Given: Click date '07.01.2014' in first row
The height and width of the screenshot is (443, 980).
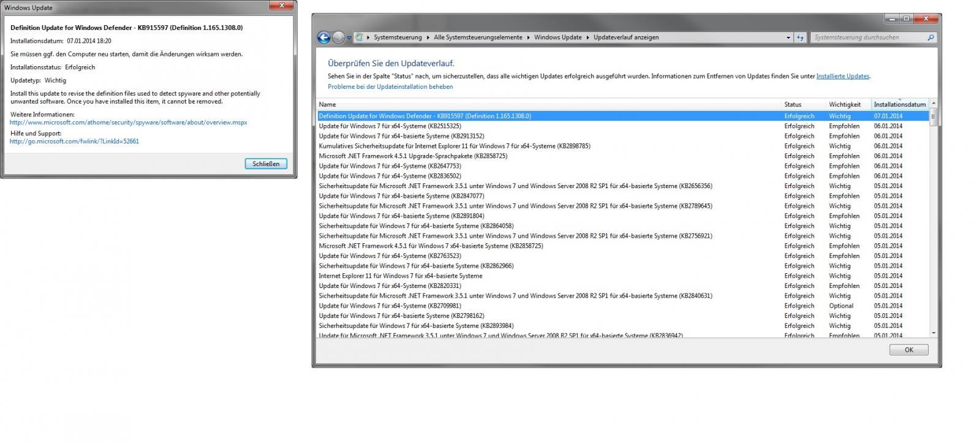Looking at the screenshot, I should pyautogui.click(x=888, y=116).
